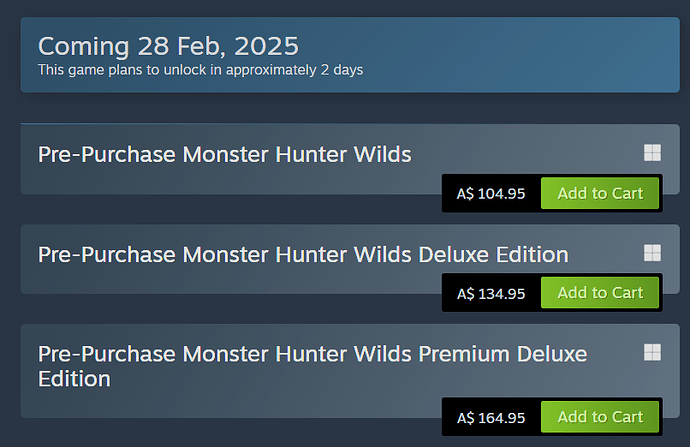Image resolution: width=690 pixels, height=447 pixels.
Task: Select the Premium Deluxe Edition title text
Action: (x=312, y=366)
